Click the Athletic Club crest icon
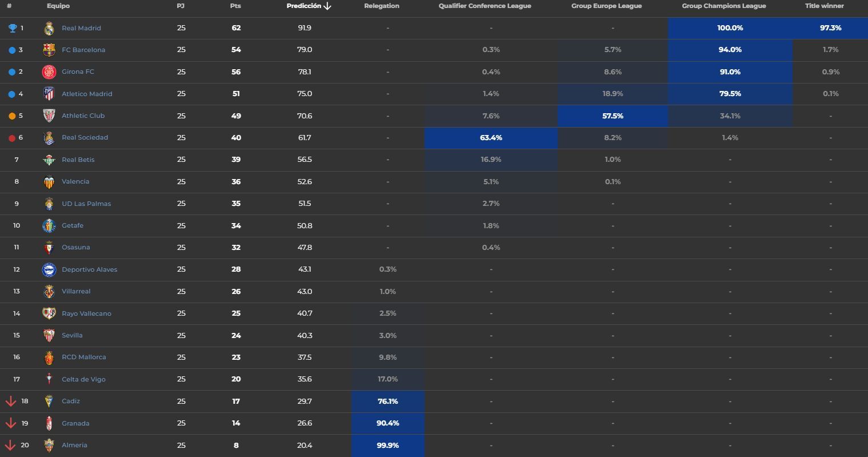This screenshot has width=868, height=457. 49,116
